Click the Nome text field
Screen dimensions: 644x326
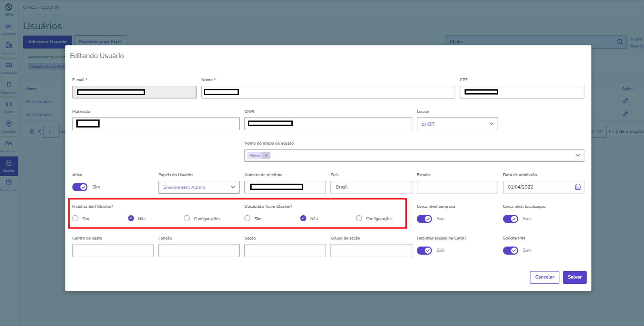[x=328, y=92]
